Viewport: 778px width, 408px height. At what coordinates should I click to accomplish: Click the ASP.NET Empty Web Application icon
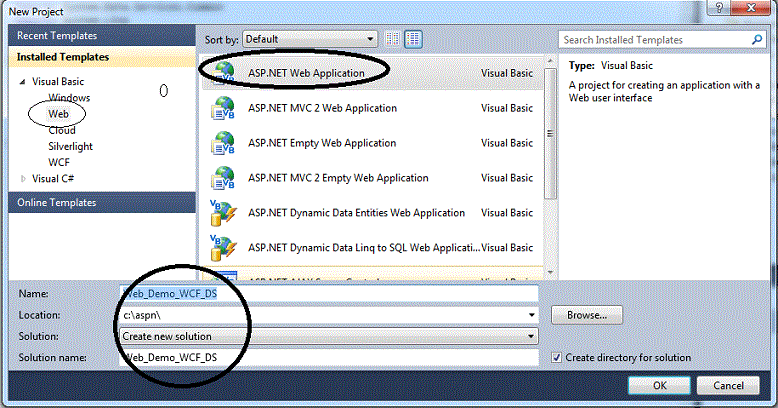pos(223,143)
